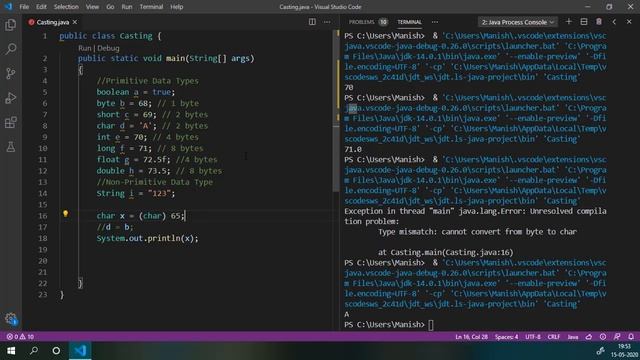Image resolution: width=640 pixels, height=360 pixels.
Task: Click the system tray clock
Action: click(x=624, y=351)
